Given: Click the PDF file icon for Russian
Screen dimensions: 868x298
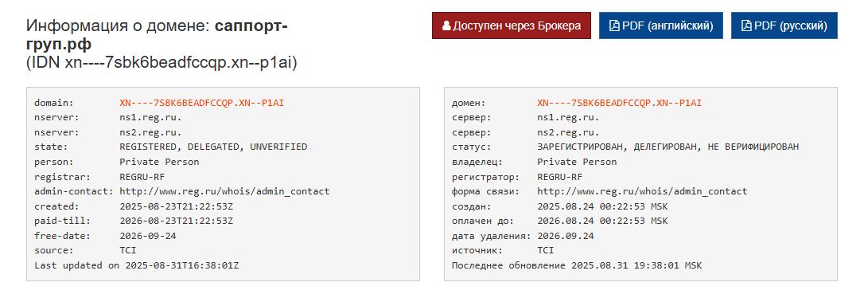Looking at the screenshot, I should (x=745, y=26).
